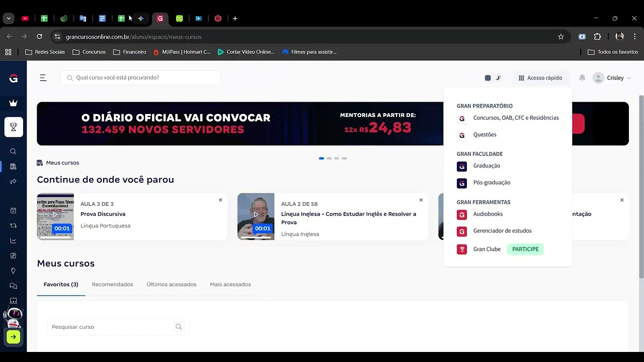Open site information icon in address bar
The height and width of the screenshot is (362, 644).
(57, 37)
